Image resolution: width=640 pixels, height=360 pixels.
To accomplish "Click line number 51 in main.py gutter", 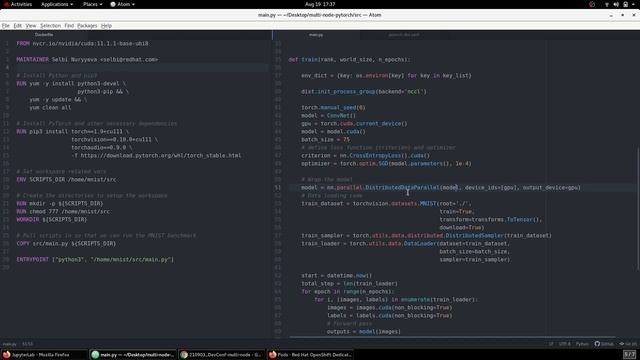I will (278, 187).
